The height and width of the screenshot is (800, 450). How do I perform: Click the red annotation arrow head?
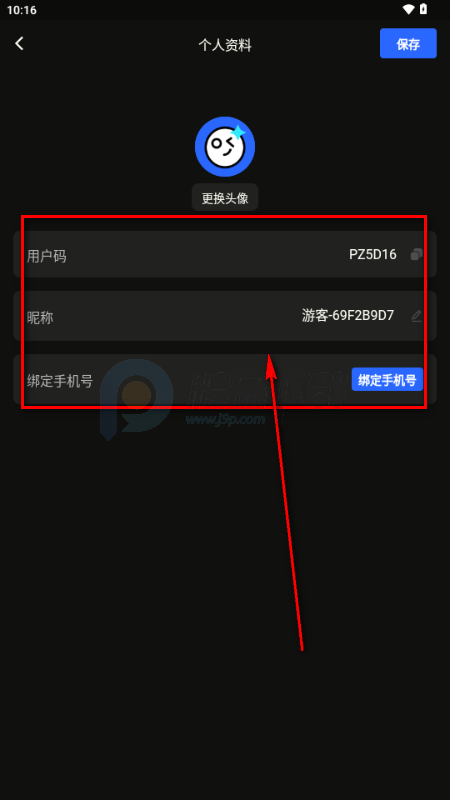click(271, 367)
